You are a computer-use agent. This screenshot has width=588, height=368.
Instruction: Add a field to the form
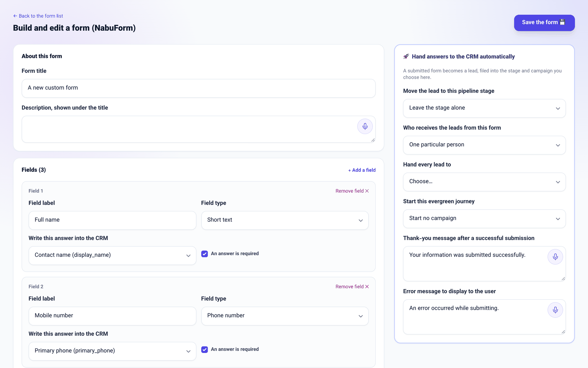coord(362,170)
